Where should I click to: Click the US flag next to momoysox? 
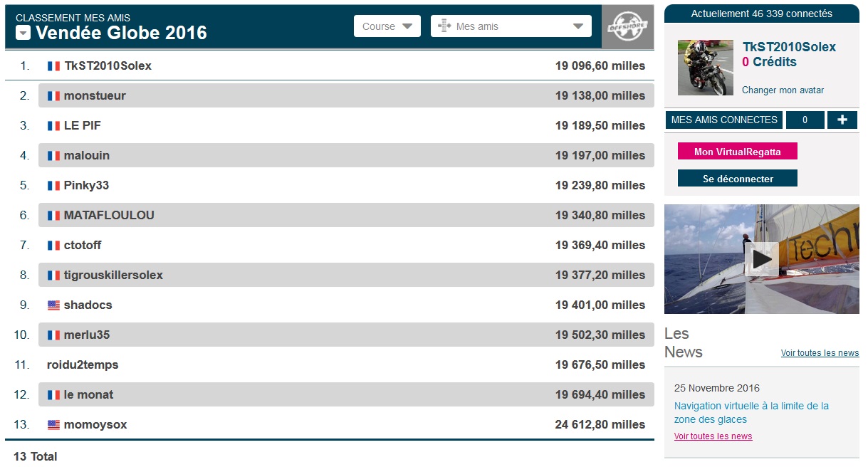click(x=53, y=425)
